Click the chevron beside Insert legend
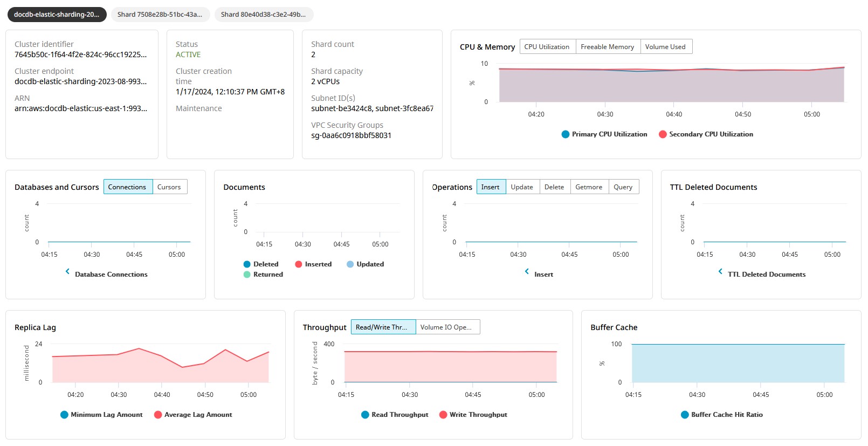The image size is (868, 446). click(x=527, y=271)
